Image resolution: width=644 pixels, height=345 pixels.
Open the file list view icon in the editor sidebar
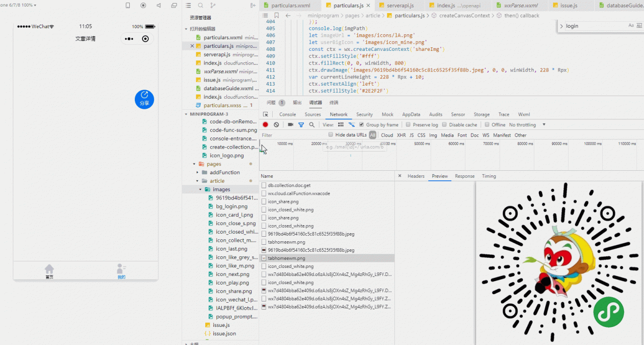[189, 6]
